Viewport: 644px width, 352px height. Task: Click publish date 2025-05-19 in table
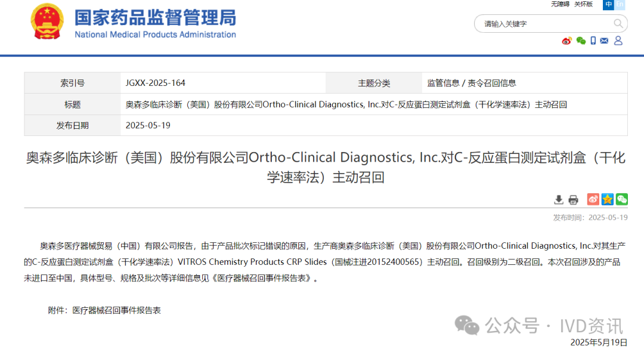148,125
